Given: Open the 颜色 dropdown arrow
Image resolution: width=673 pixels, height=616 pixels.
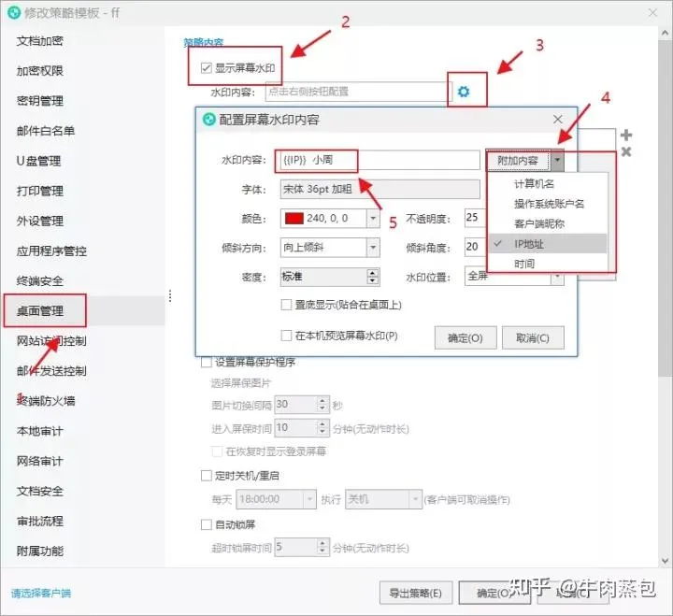Looking at the screenshot, I should click(x=373, y=219).
